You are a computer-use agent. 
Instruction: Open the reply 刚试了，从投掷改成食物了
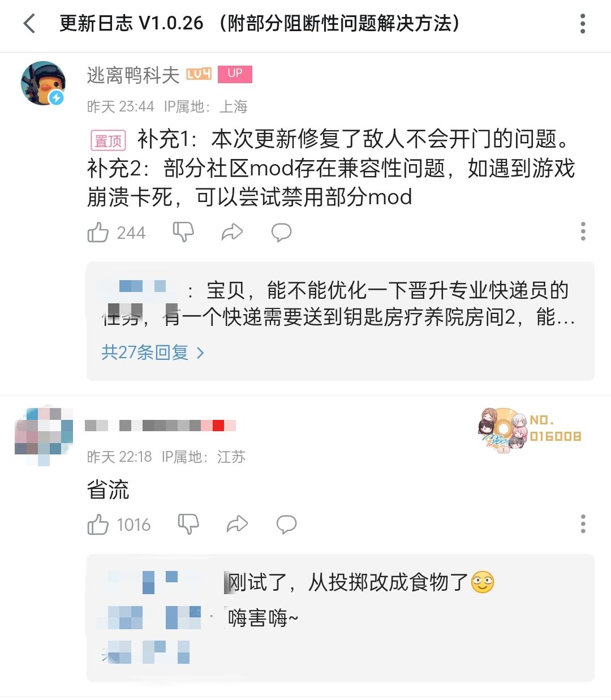pos(360,582)
